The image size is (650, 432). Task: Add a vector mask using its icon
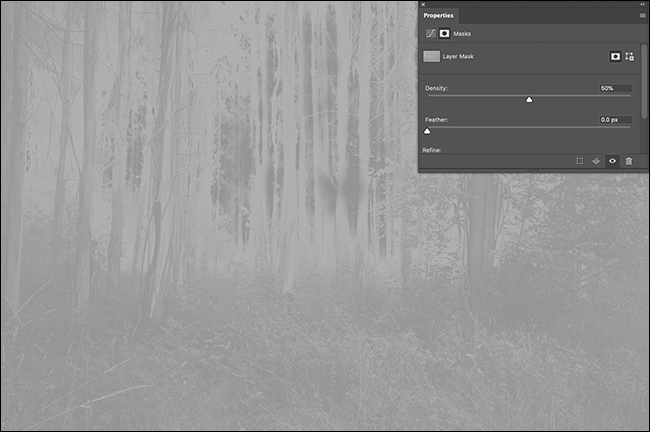(630, 57)
